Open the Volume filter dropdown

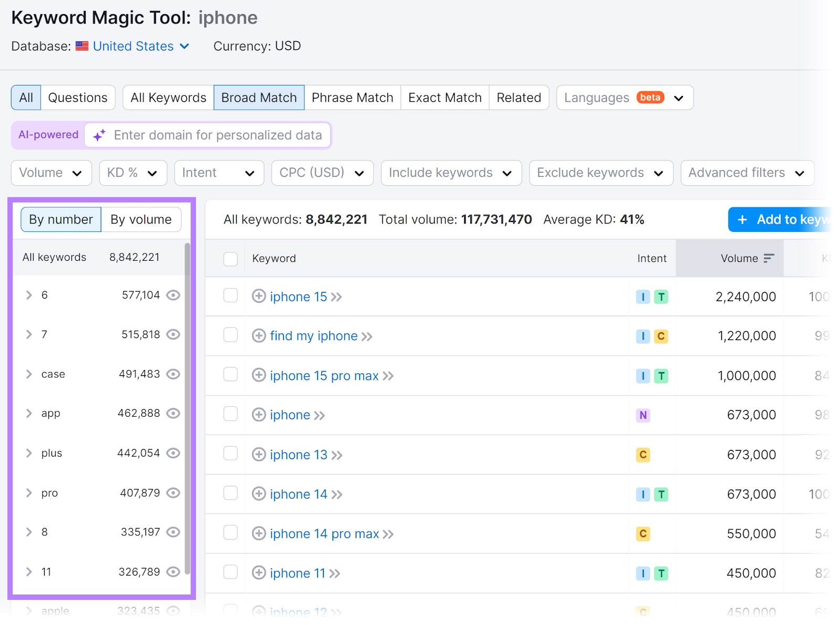(51, 173)
